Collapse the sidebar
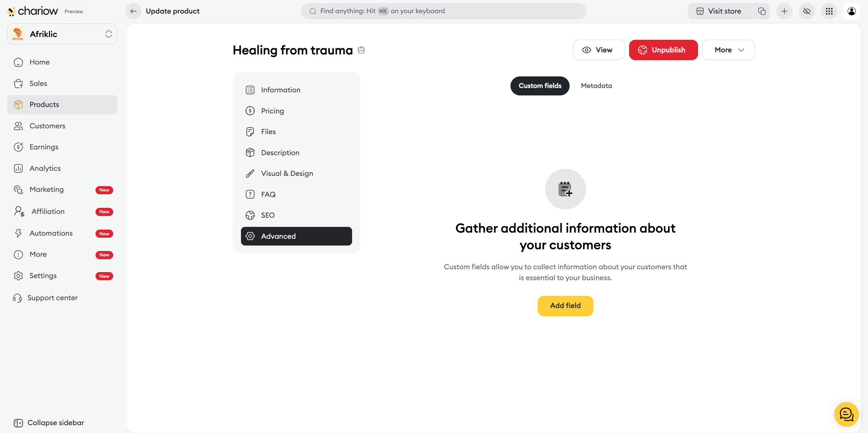868x433 pixels. coord(49,423)
